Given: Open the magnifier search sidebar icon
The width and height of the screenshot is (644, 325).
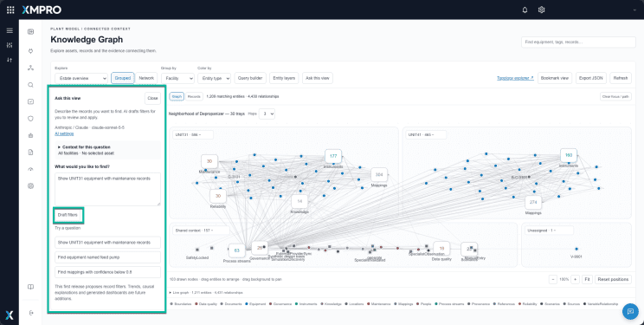Looking at the screenshot, I should (31, 85).
